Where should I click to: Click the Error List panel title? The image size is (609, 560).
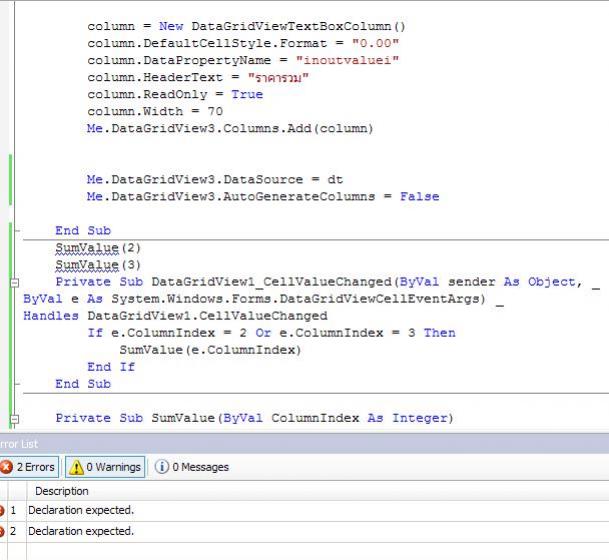pos(18,443)
